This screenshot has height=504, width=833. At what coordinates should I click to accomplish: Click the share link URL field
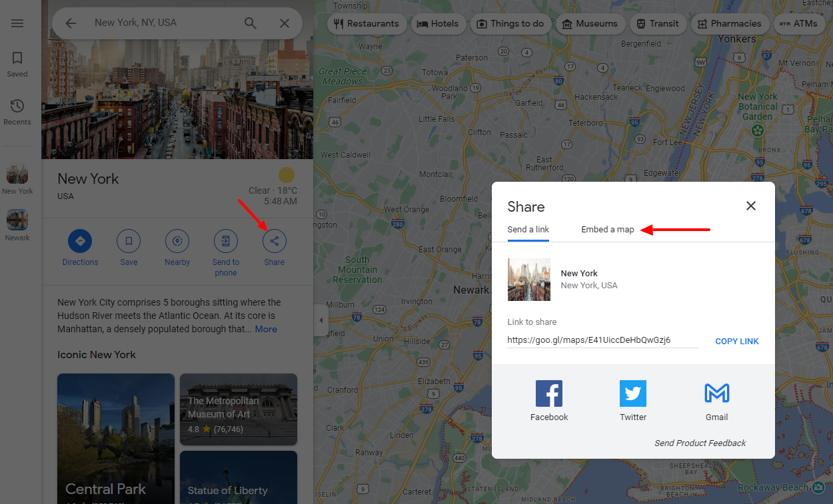(x=602, y=340)
